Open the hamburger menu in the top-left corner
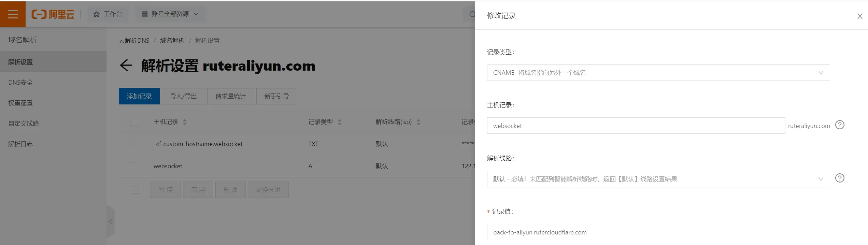 [x=13, y=14]
